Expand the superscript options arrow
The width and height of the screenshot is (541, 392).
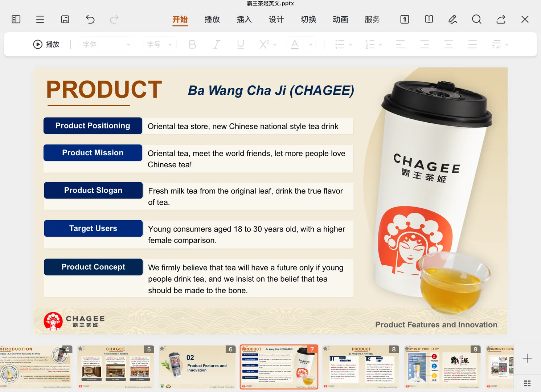pos(275,45)
